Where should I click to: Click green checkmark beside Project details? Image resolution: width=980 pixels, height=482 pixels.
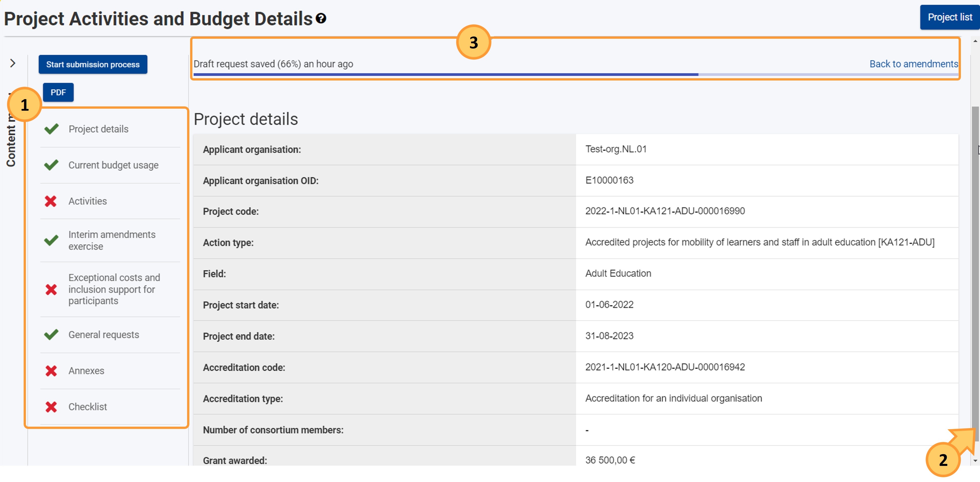click(51, 129)
